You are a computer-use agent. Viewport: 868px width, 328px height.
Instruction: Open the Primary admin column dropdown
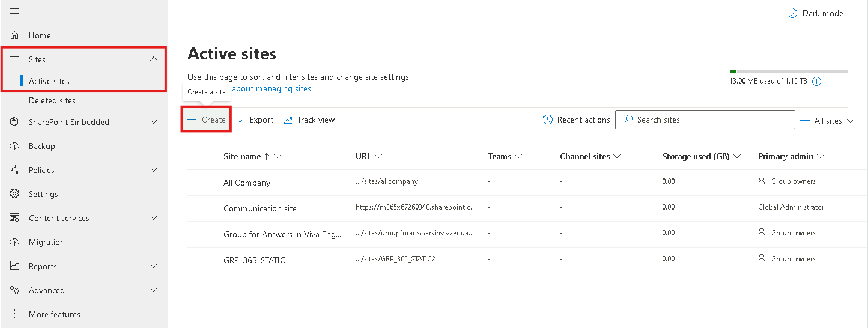coord(821,156)
